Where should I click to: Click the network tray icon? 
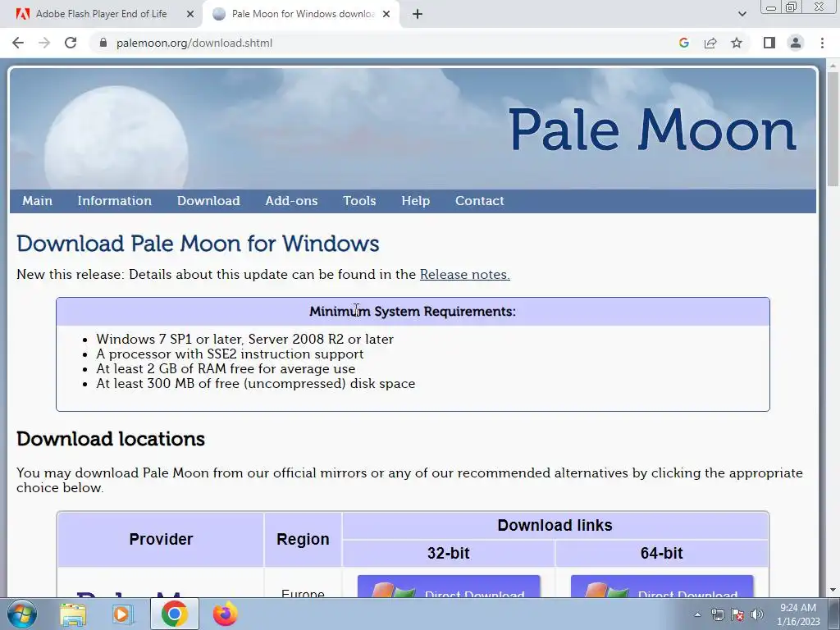click(717, 614)
